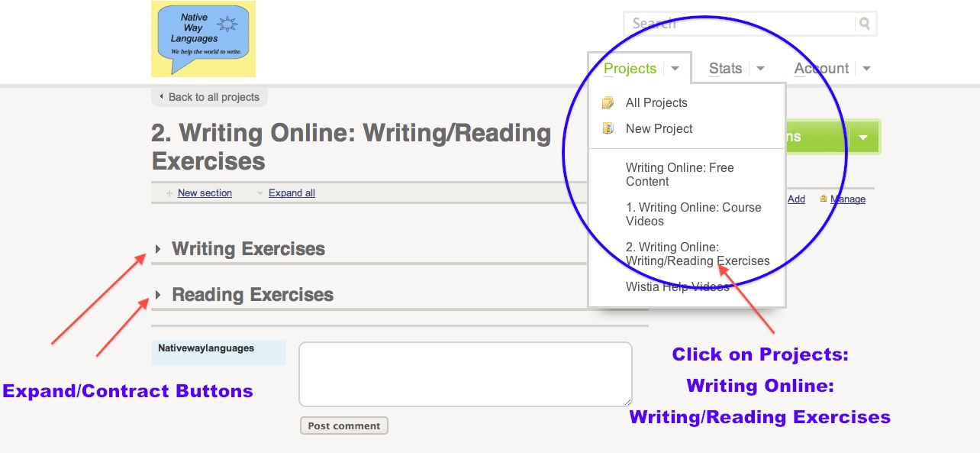Expand the Writing Exercises section triangle
The image size is (980, 453).
tap(158, 249)
